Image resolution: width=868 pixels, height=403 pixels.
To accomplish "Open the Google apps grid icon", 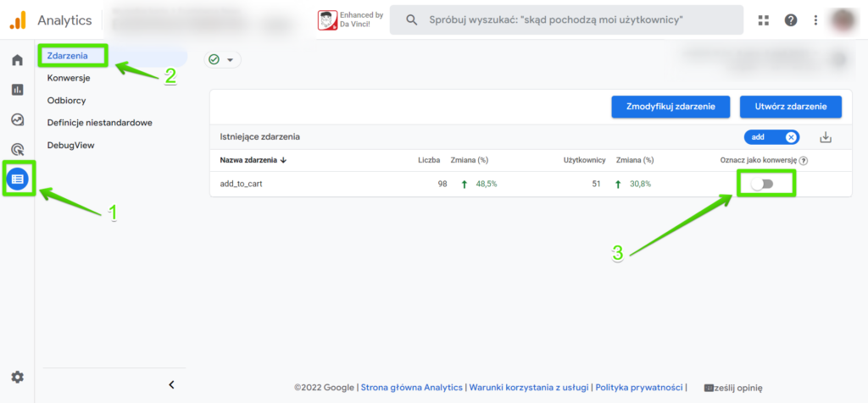I will (764, 20).
